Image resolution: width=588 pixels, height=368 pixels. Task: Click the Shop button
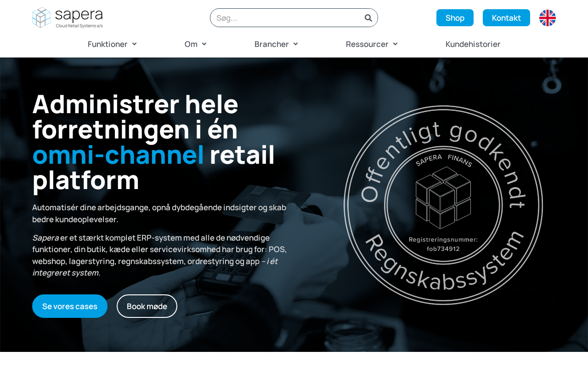(455, 18)
